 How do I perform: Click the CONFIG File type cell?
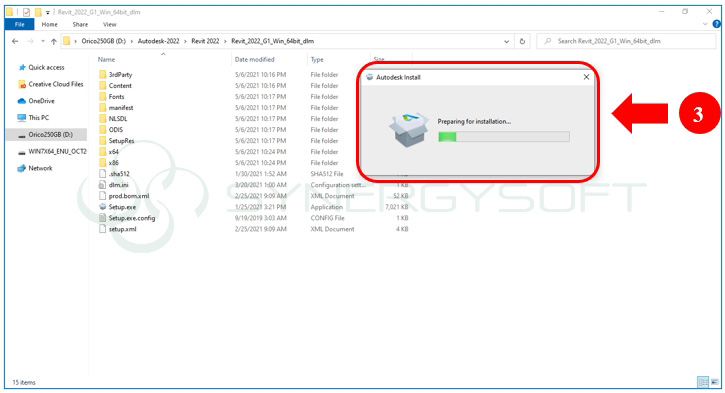pyautogui.click(x=327, y=218)
